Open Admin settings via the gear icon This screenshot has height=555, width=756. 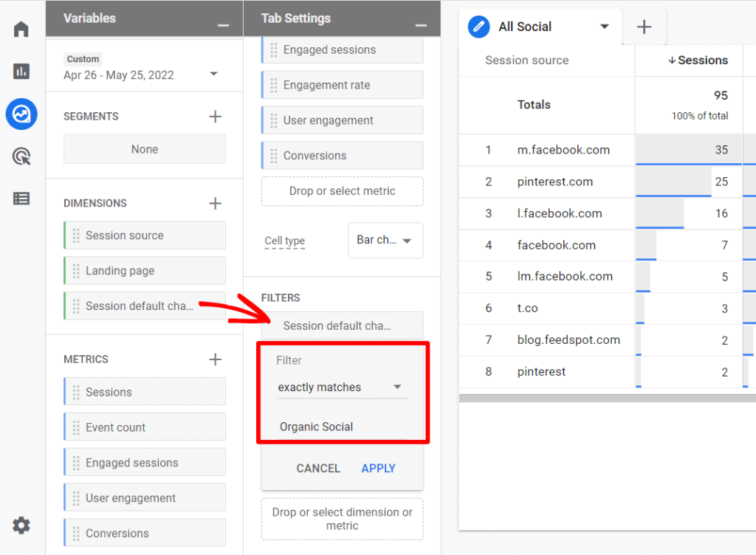[x=21, y=525]
